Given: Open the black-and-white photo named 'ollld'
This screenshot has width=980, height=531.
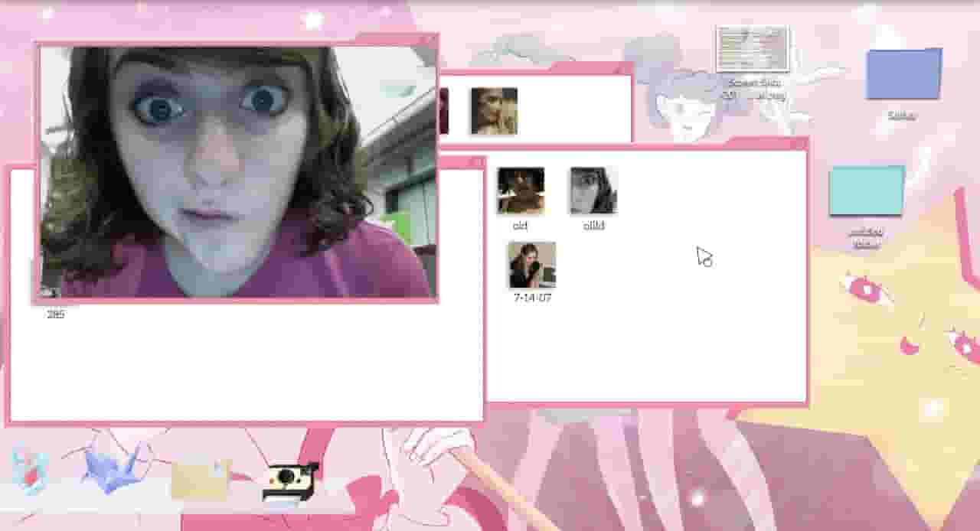Looking at the screenshot, I should [592, 191].
